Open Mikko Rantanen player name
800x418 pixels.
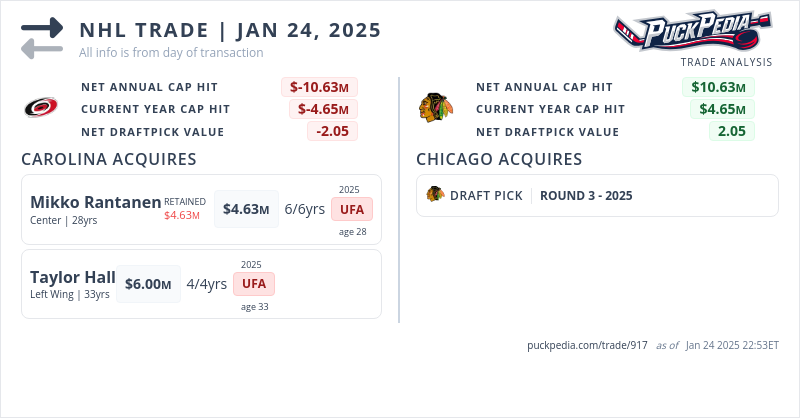coord(96,202)
